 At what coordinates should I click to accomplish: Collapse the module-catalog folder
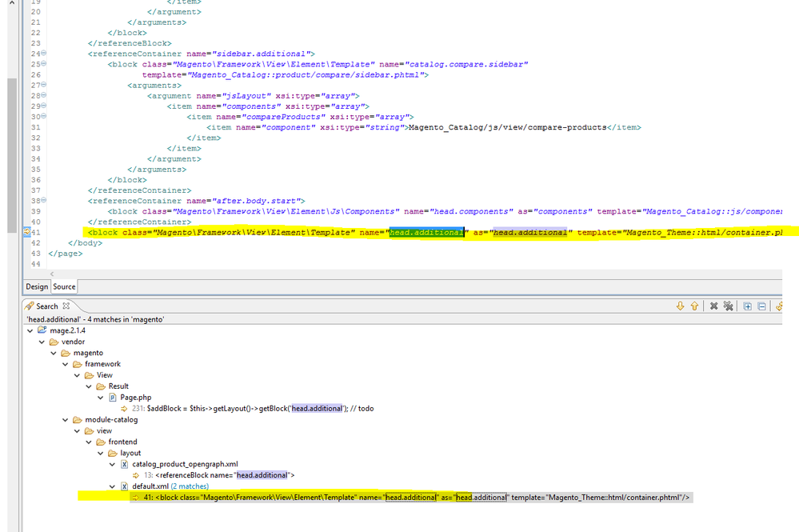click(65, 419)
